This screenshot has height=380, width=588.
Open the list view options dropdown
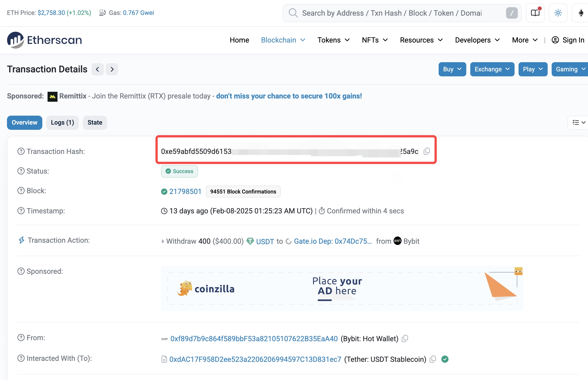(579, 122)
